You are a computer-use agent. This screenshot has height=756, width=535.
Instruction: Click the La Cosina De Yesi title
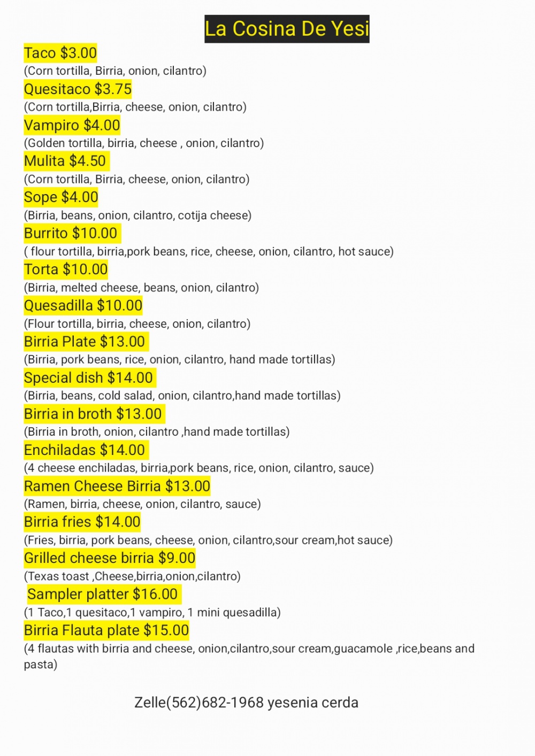point(287,29)
